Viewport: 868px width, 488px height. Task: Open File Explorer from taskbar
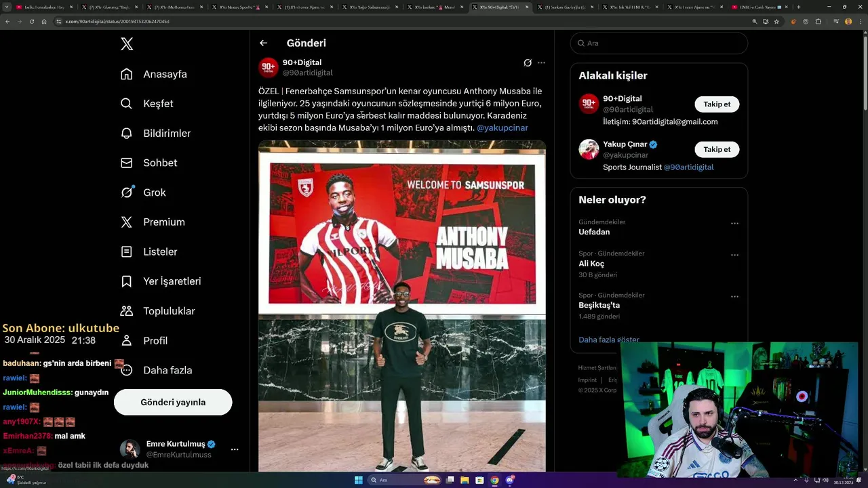(465, 481)
